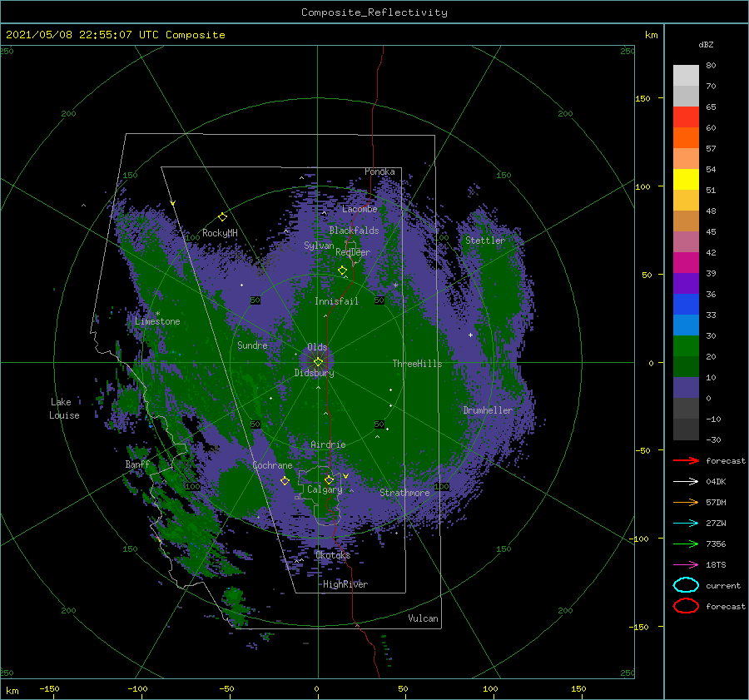Image resolution: width=749 pixels, height=700 pixels.
Task: Pick the yellow 54 dBZ swatch
Action: [686, 180]
